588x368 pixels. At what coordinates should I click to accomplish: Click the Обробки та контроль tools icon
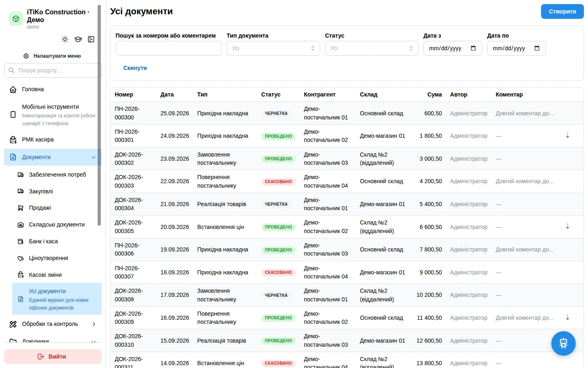(x=13, y=324)
